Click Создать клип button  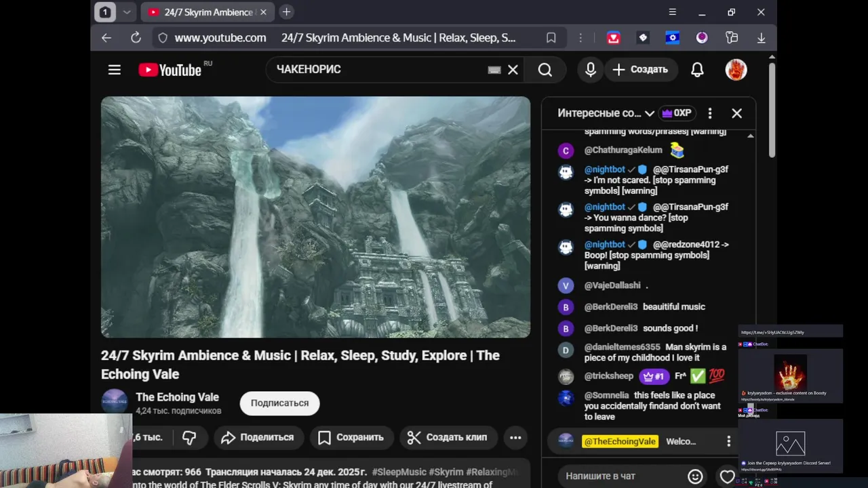pos(448,437)
